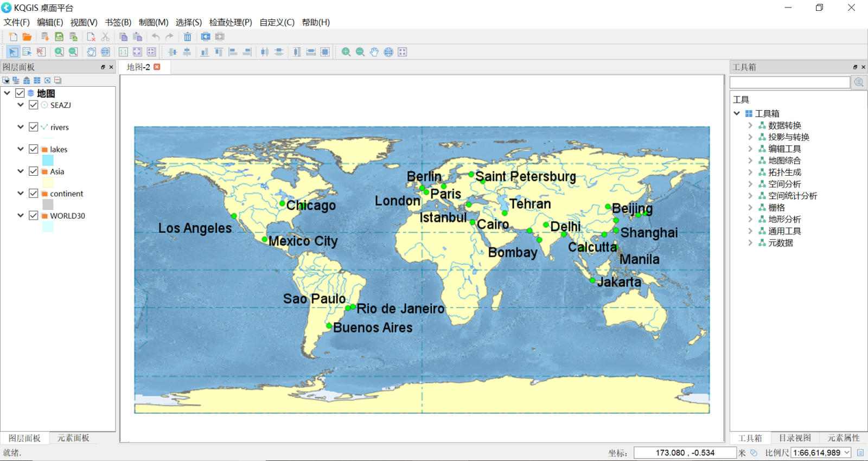The height and width of the screenshot is (461, 868).
Task: Click the green save disk icon
Action: 59,37
